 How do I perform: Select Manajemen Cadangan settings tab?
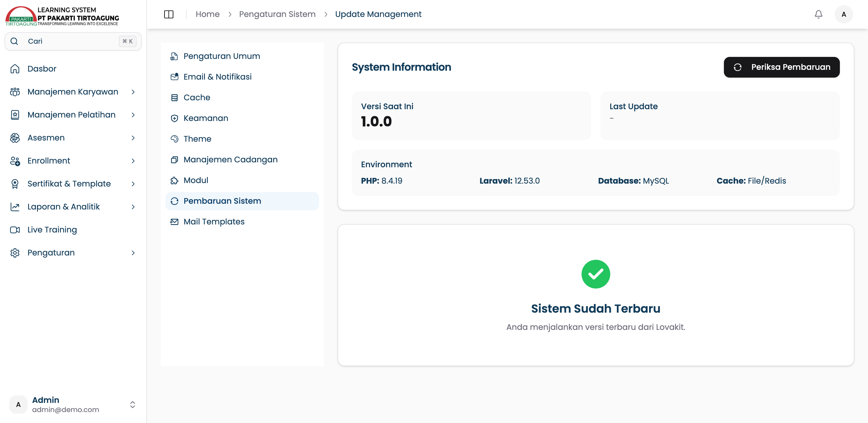coord(242,159)
